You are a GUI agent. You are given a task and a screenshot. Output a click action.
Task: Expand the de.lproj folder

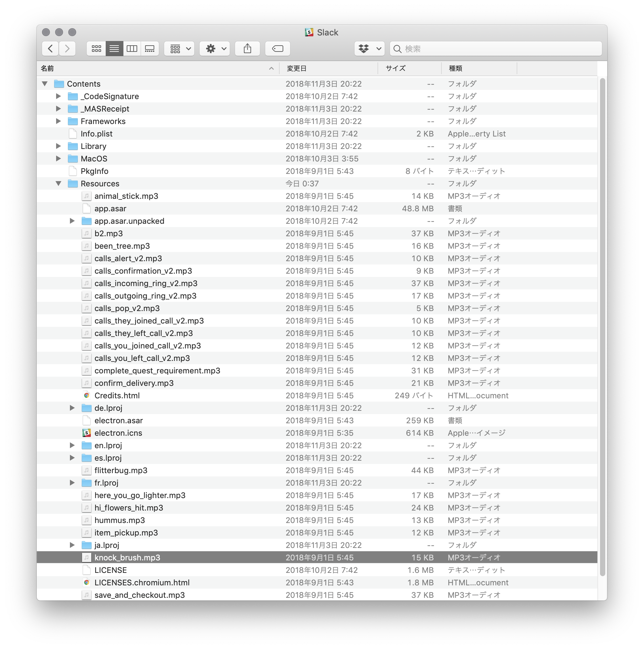click(72, 408)
